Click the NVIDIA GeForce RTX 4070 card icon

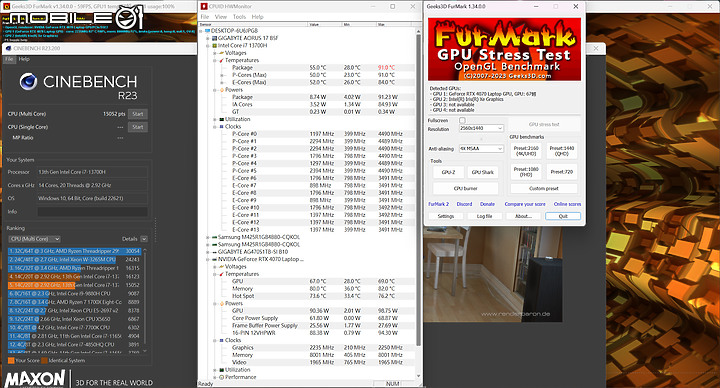[x=214, y=259]
